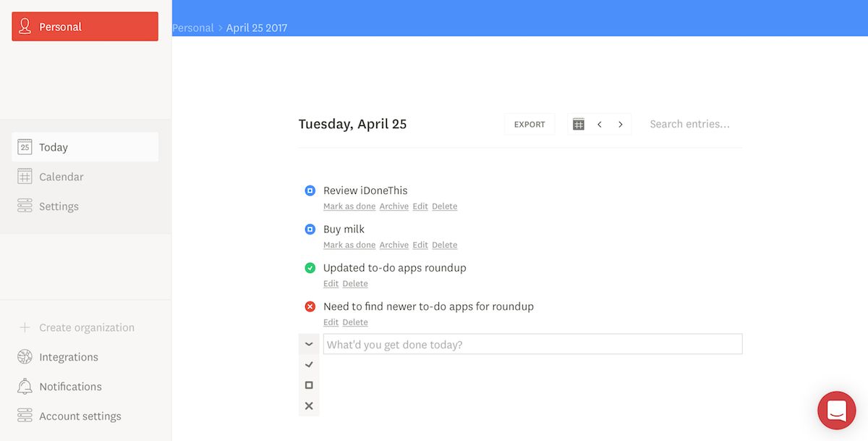Expand the entry type chevron beside the input
The height and width of the screenshot is (441, 868).
pos(309,344)
